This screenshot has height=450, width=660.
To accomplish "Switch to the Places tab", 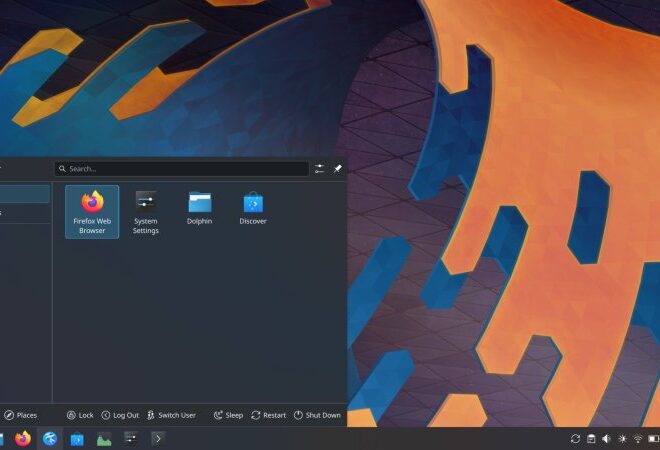I will (x=21, y=415).
